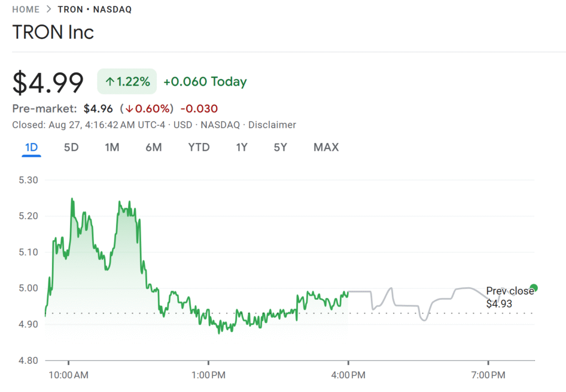Viewport: 566px width, 392px height.
Task: Select the 1D time range tab
Action: click(32, 147)
